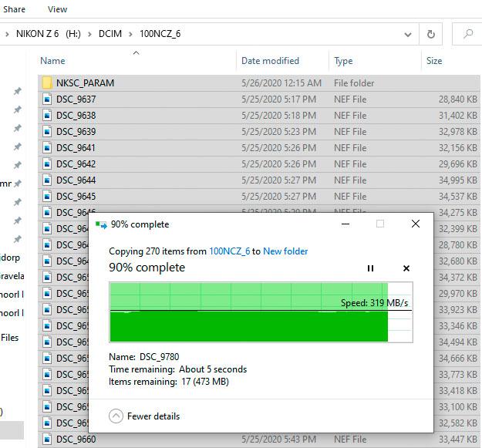Image resolution: width=482 pixels, height=448 pixels.
Task: Select NEF file icon for DSC_9637
Action: (47, 99)
